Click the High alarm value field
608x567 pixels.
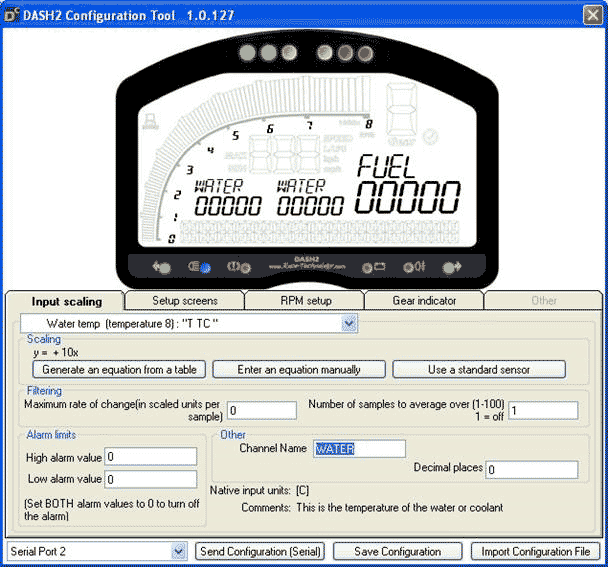pyautogui.click(x=151, y=457)
